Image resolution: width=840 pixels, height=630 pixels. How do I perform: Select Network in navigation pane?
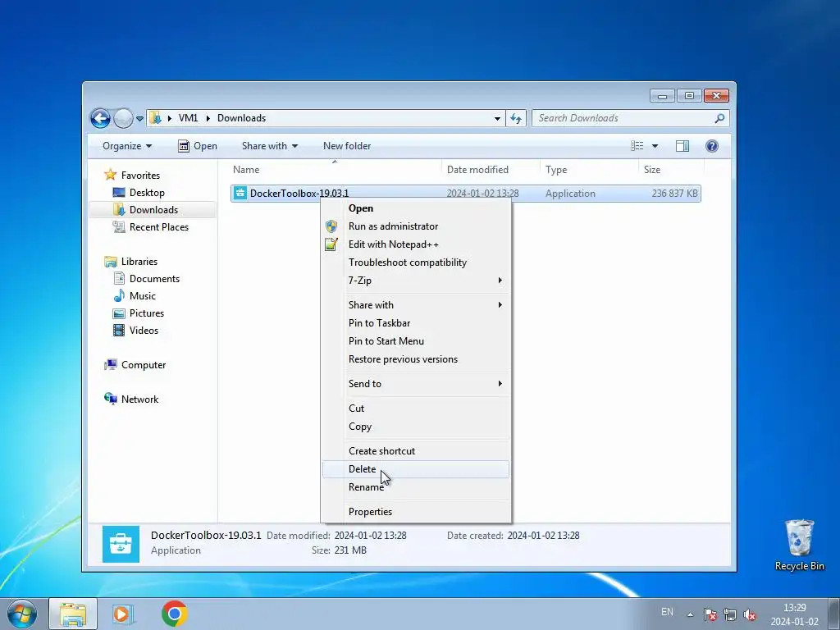139,399
